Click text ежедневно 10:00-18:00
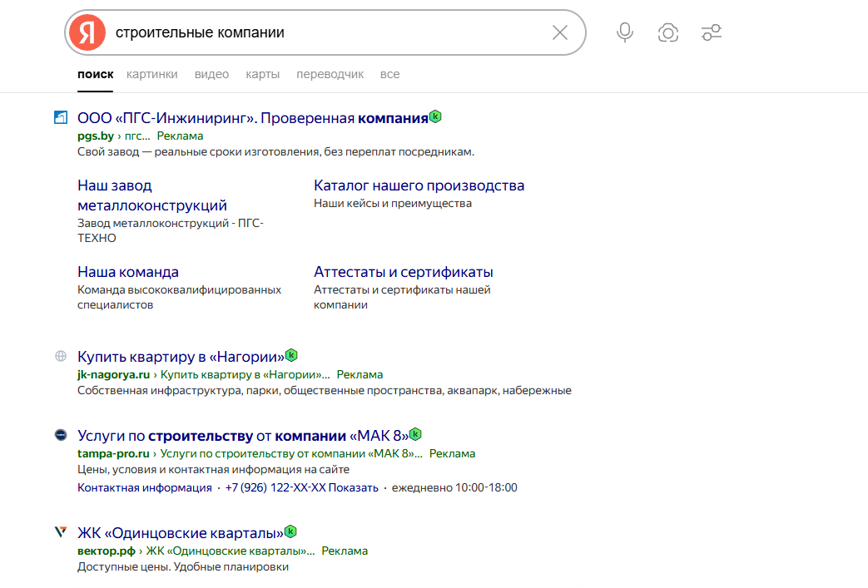This screenshot has height=588, width=868. (x=454, y=488)
